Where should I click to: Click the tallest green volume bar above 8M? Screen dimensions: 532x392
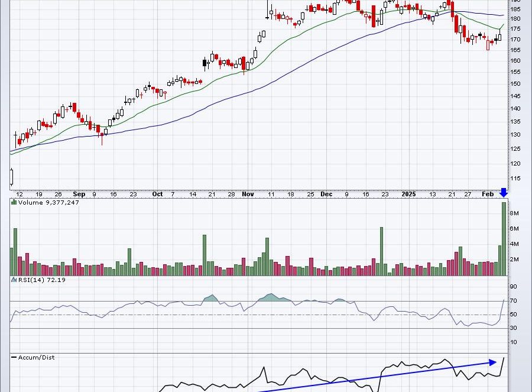coord(504,239)
